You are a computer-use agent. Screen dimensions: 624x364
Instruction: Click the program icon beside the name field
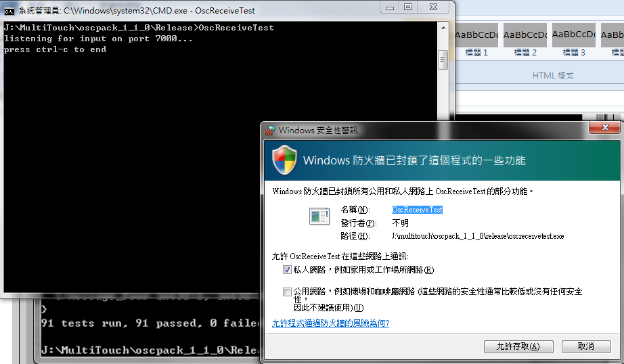click(319, 217)
